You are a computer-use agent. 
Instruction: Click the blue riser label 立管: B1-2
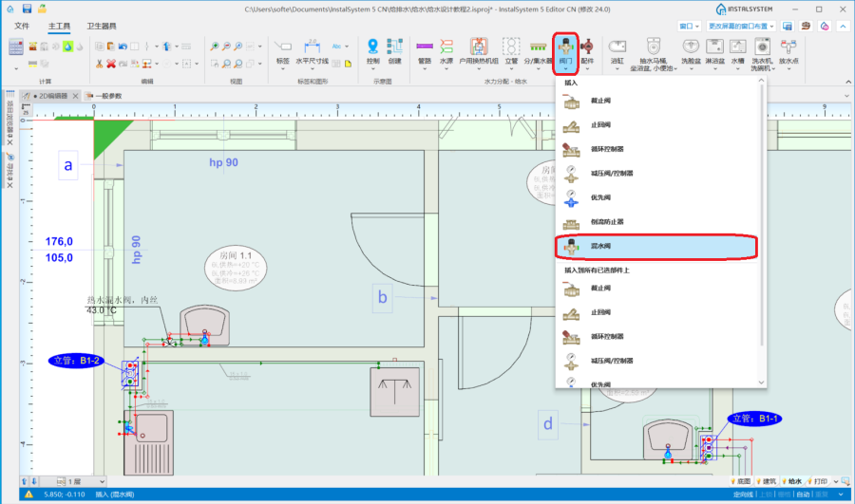76,360
